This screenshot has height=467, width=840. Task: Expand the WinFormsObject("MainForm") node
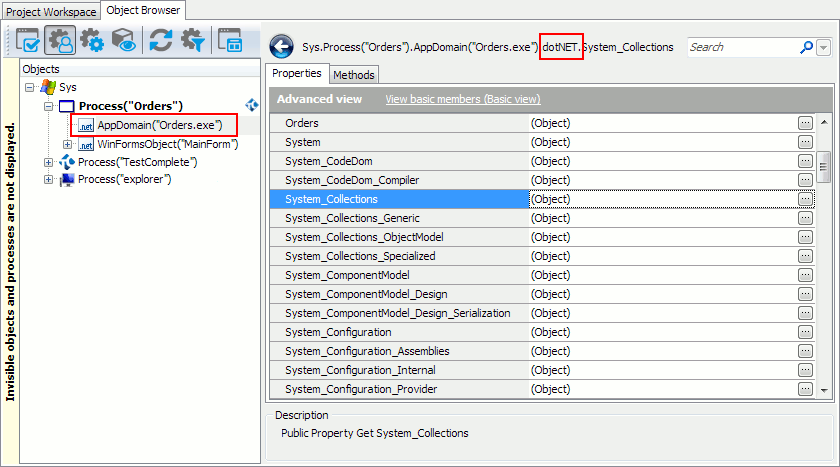point(68,144)
